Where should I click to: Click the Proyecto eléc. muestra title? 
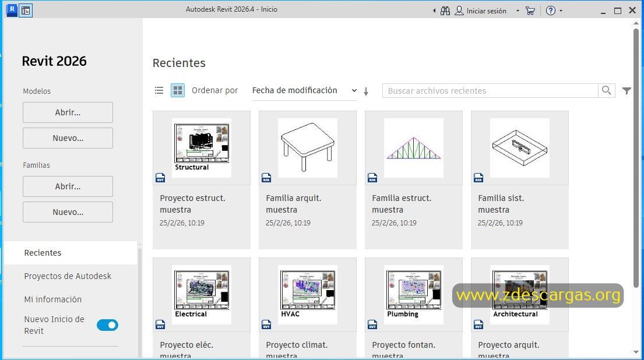tap(186, 350)
